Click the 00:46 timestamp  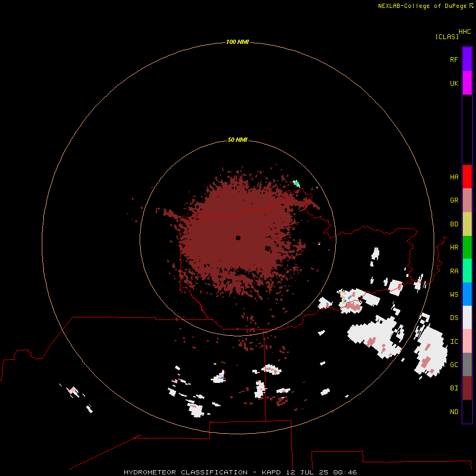point(345,472)
